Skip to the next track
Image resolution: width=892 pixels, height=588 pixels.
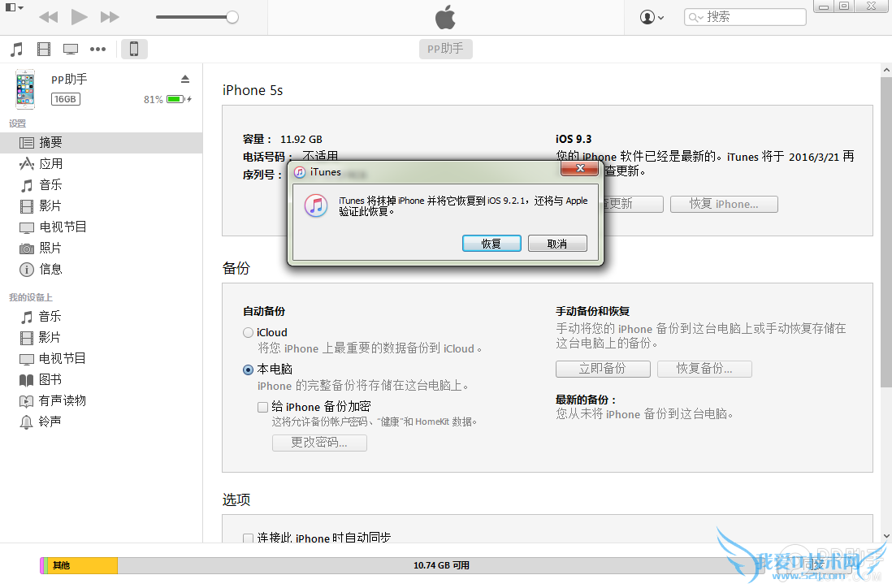point(110,17)
